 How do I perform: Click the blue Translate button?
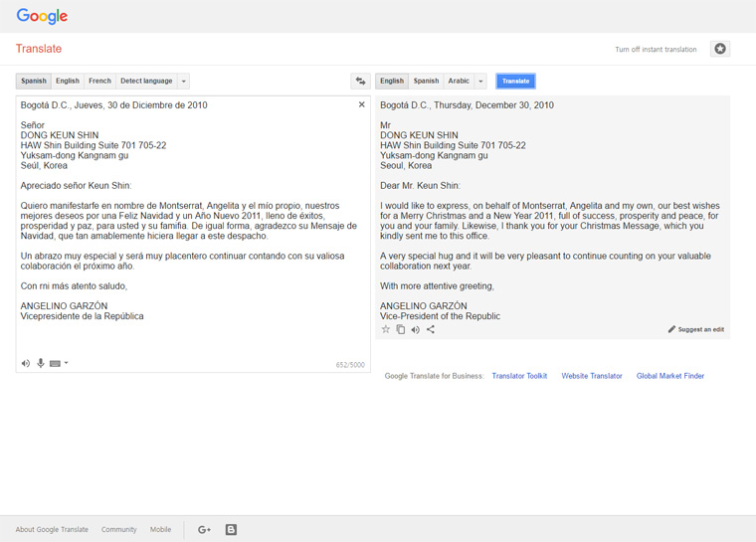click(x=516, y=81)
